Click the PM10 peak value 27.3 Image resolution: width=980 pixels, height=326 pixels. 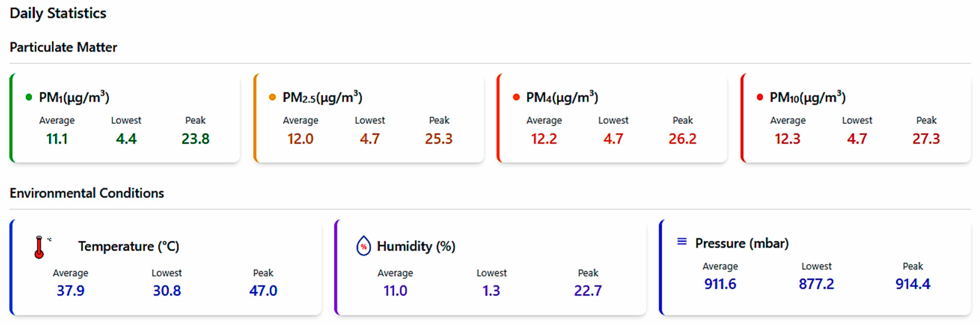[926, 139]
